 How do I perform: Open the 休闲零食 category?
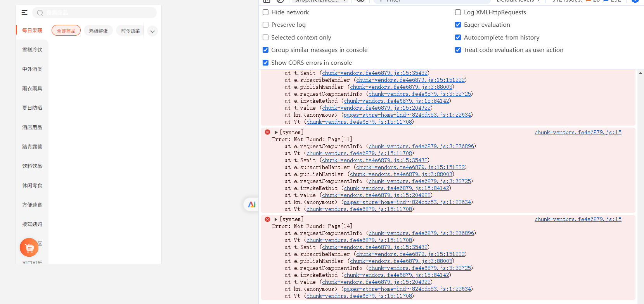(32, 185)
